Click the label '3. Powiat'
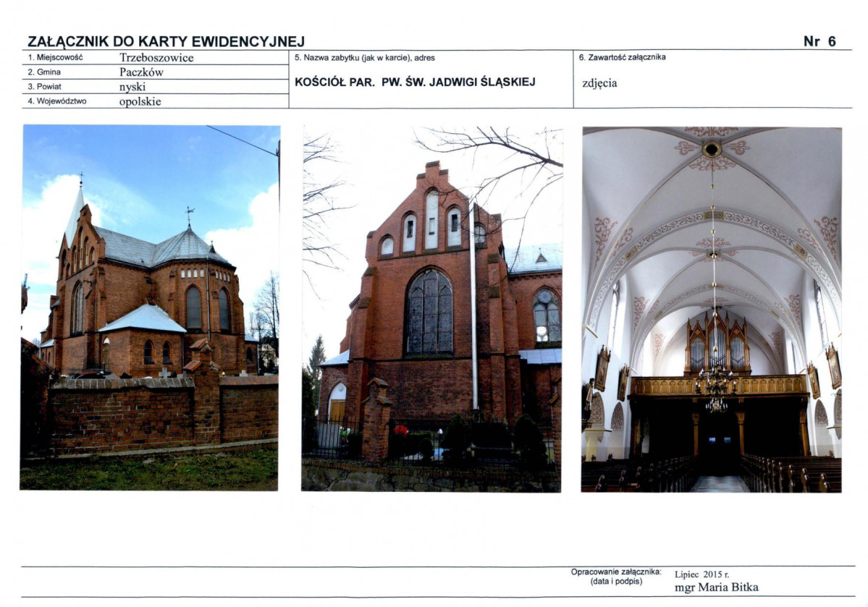Screen dimensions: 868x607 pos(45,87)
